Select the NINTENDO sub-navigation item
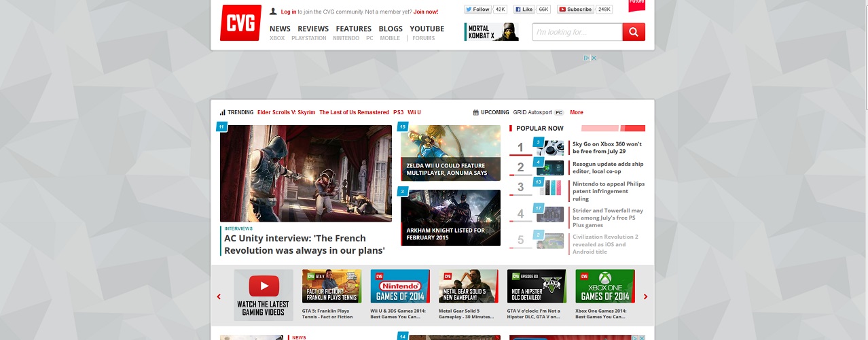 pos(346,38)
